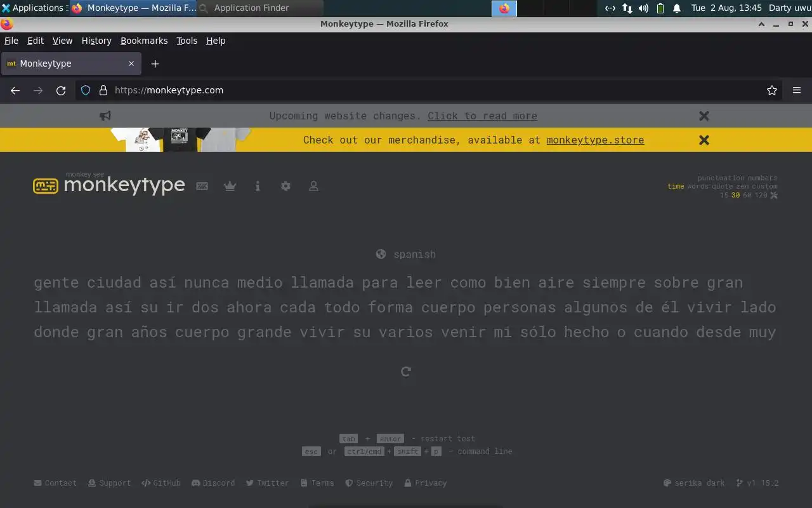Open the History menu
The image size is (812, 508).
pos(96,41)
